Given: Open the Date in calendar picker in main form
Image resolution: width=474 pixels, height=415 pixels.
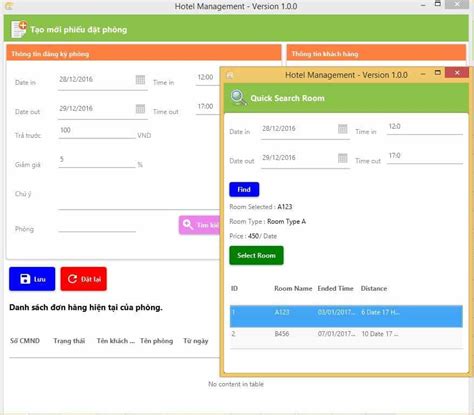Looking at the screenshot, I should click(140, 80).
